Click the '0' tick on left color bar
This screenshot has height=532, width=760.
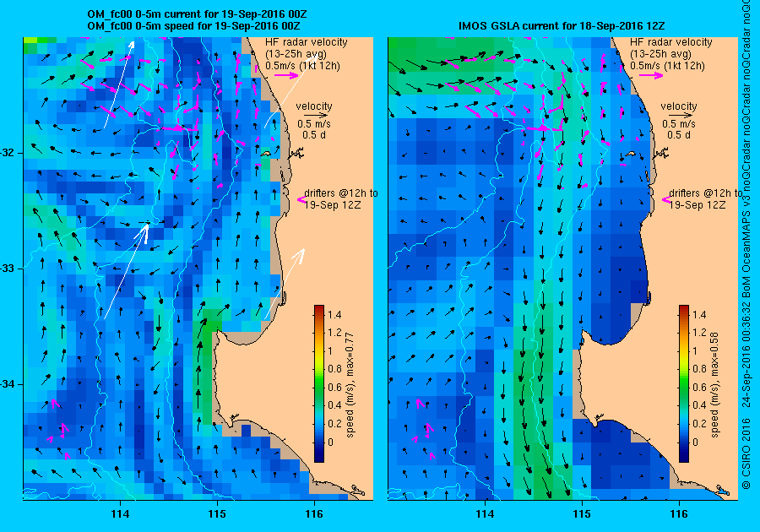click(x=330, y=442)
